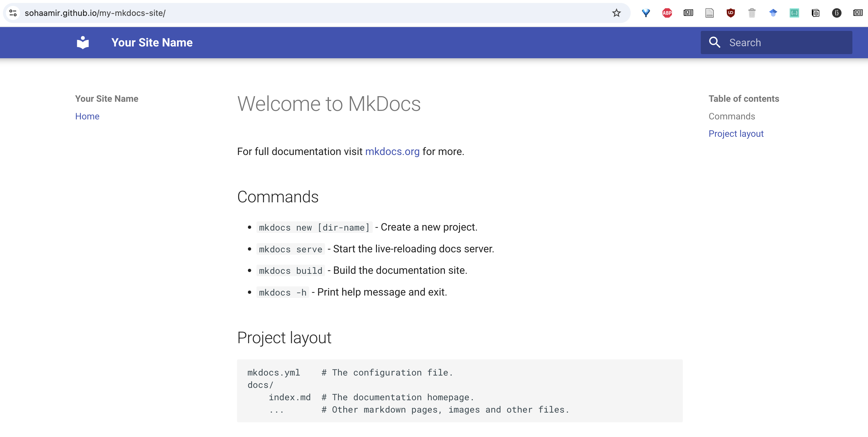Jump to Commands in table of contents
Image resolution: width=868 pixels, height=437 pixels.
pyautogui.click(x=732, y=116)
